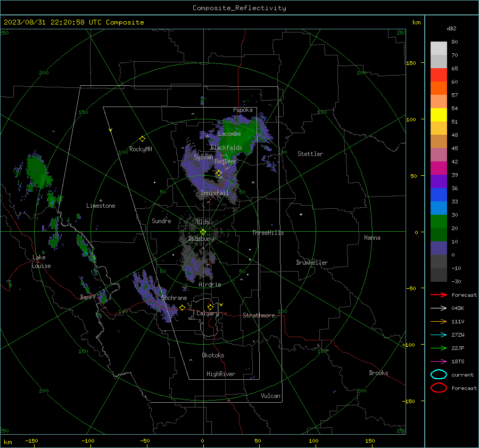This screenshot has height=448, width=479.
Task: Click the ThreeHills label
Action: [x=268, y=233]
